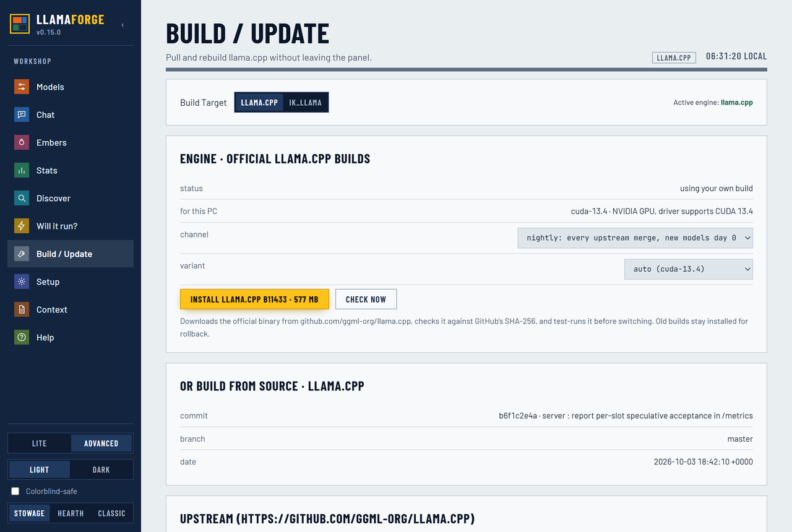The height and width of the screenshot is (532, 792).
Task: Open the variant auto (cuda-13.4) dropdown
Action: (689, 269)
